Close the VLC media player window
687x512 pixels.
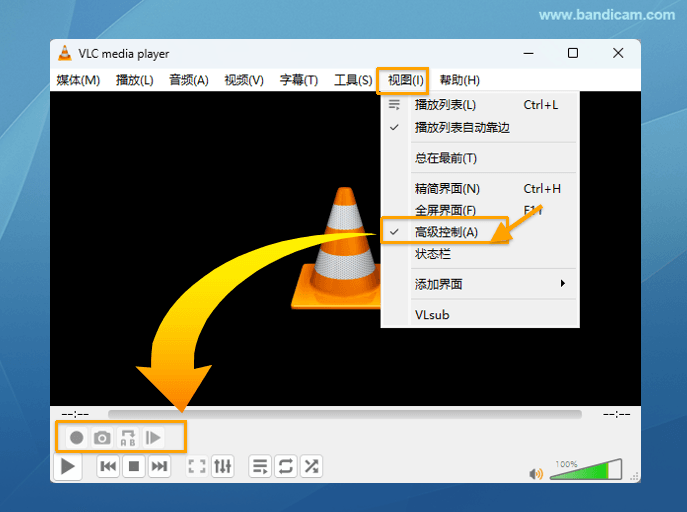pos(618,53)
